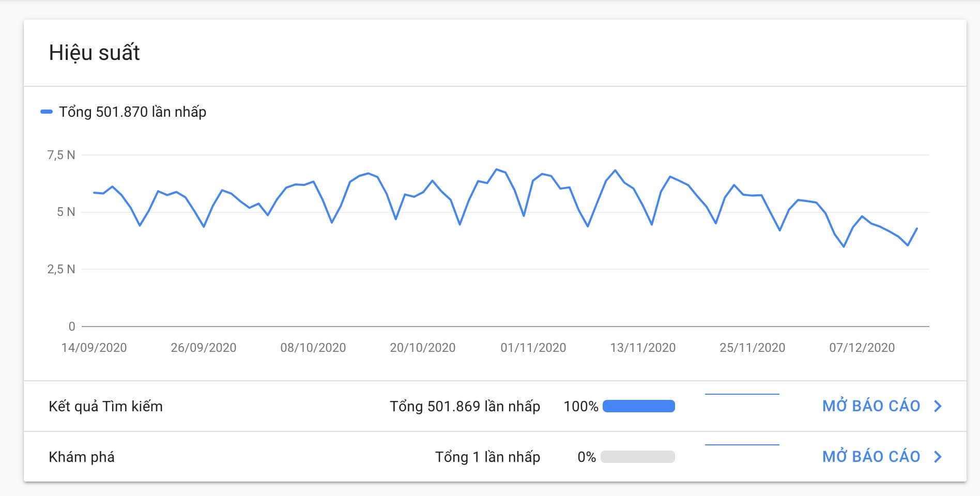Image resolution: width=980 pixels, height=496 pixels.
Task: Click the 25/11/2020 date label
Action: (752, 348)
